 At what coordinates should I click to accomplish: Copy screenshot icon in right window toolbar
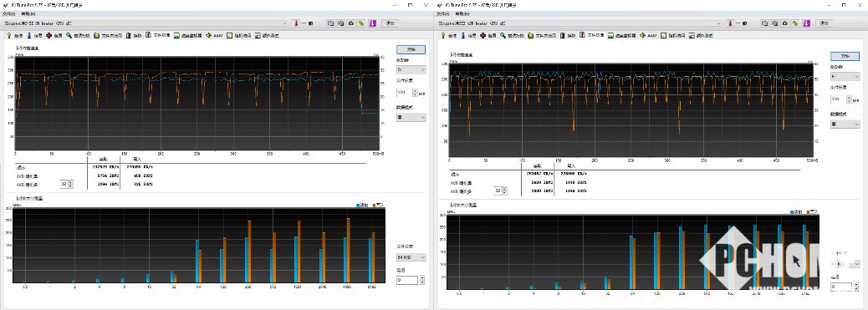[x=774, y=23]
